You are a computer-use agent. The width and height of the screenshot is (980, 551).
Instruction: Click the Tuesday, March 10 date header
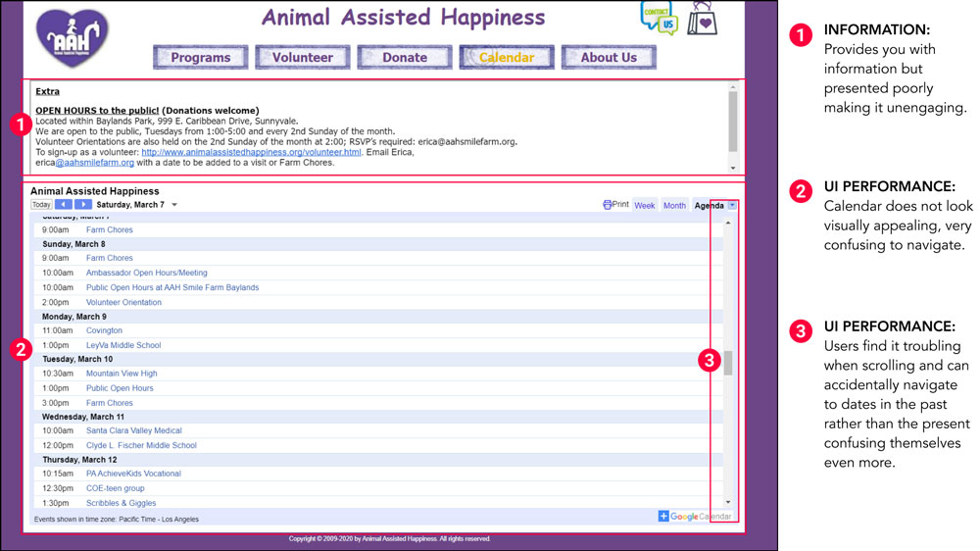(77, 359)
